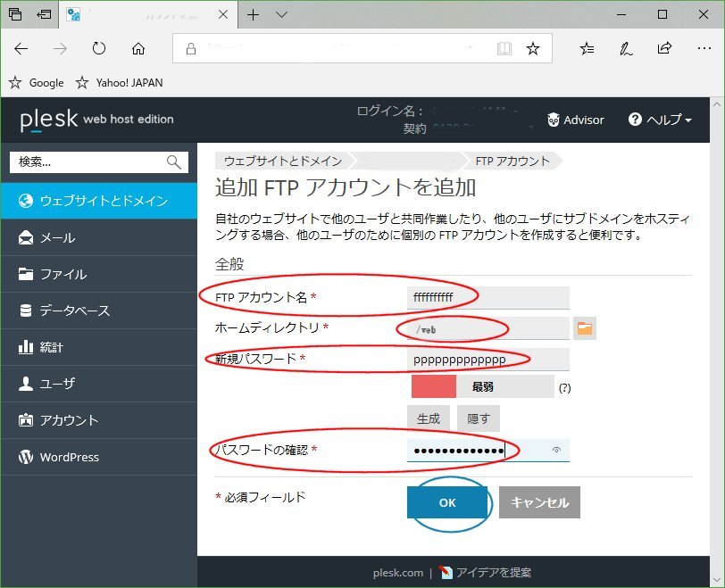Click 生成 to generate a password
725x588 pixels.
tap(428, 417)
